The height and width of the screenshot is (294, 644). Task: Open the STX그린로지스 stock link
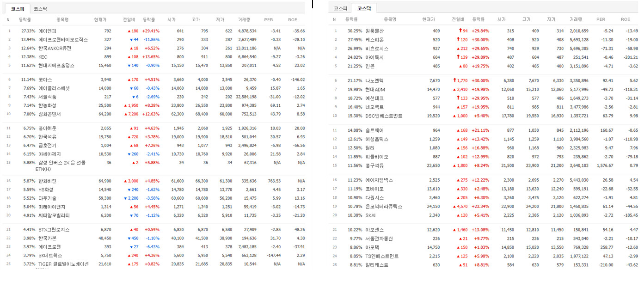tap(54, 230)
